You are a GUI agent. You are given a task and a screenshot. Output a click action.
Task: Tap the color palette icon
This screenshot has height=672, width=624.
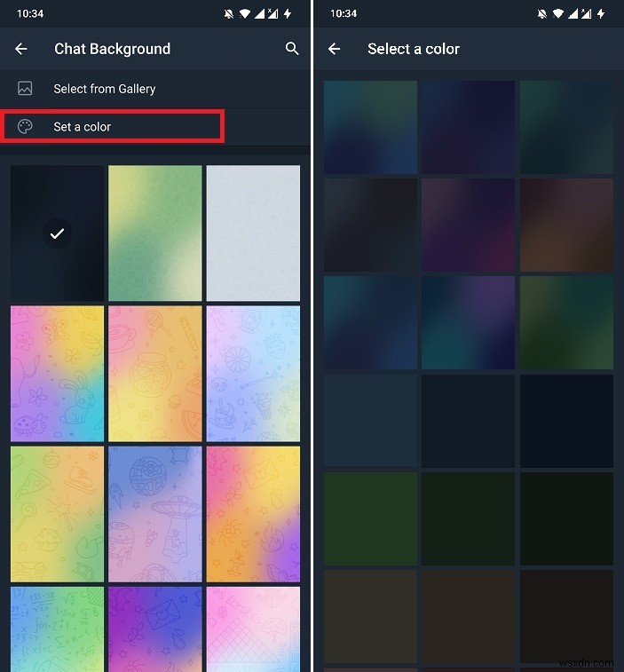click(25, 126)
